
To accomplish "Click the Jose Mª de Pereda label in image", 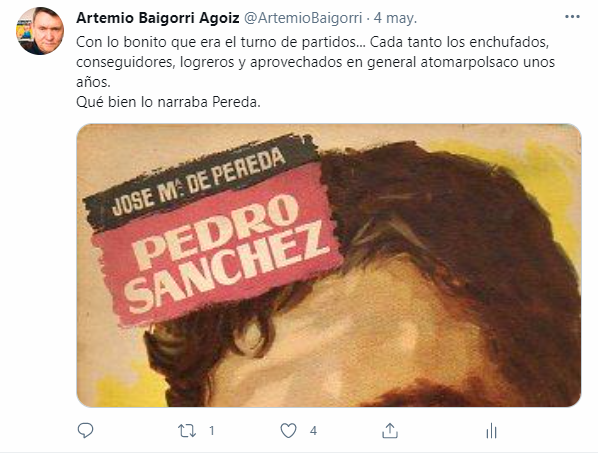I will (x=199, y=181).
